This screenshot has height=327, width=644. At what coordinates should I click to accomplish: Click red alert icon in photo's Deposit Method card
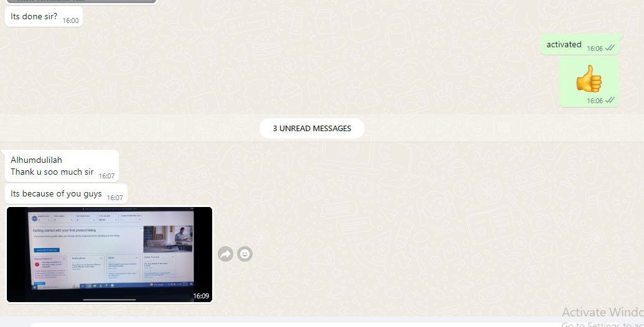[37, 264]
